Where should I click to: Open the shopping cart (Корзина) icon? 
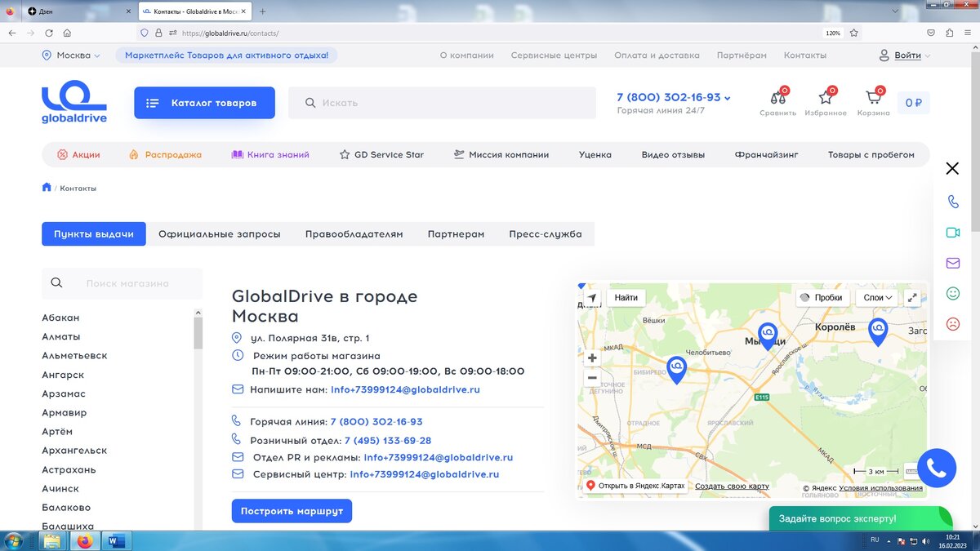click(x=873, y=97)
